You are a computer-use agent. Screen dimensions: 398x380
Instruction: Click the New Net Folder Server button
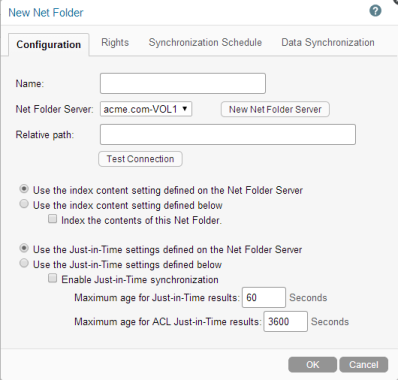click(275, 109)
